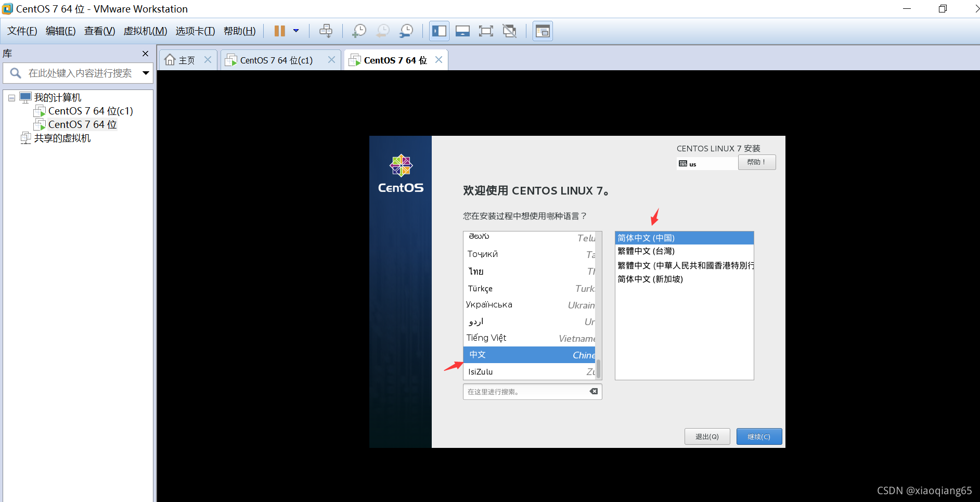Collapse the 我的计算机 tree node

11,98
